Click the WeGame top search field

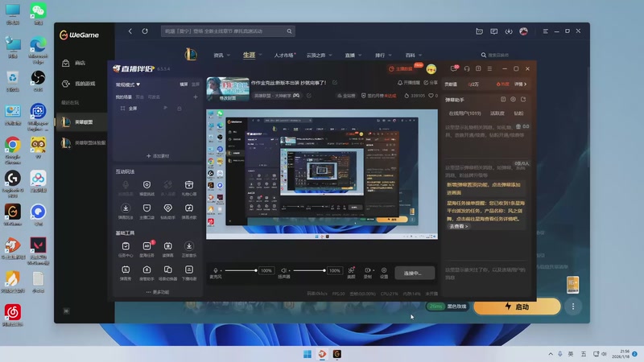click(228, 31)
